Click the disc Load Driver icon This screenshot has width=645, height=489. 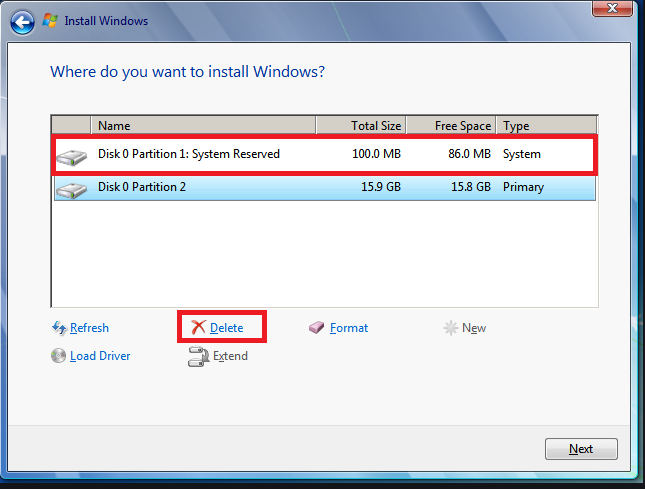(58, 356)
